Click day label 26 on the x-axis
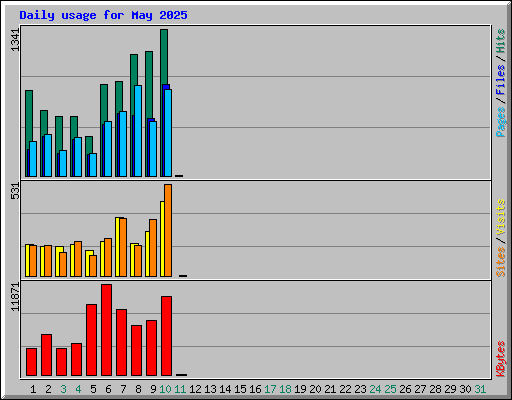 click(405, 389)
